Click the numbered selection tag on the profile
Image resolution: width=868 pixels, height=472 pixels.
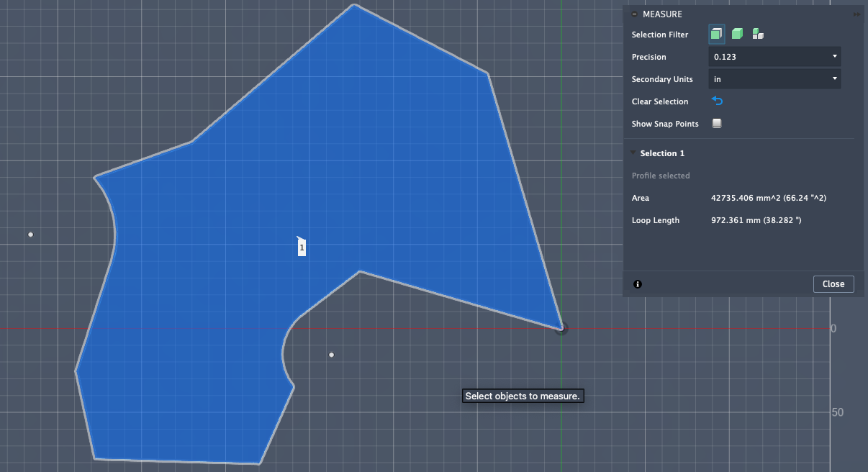click(301, 248)
